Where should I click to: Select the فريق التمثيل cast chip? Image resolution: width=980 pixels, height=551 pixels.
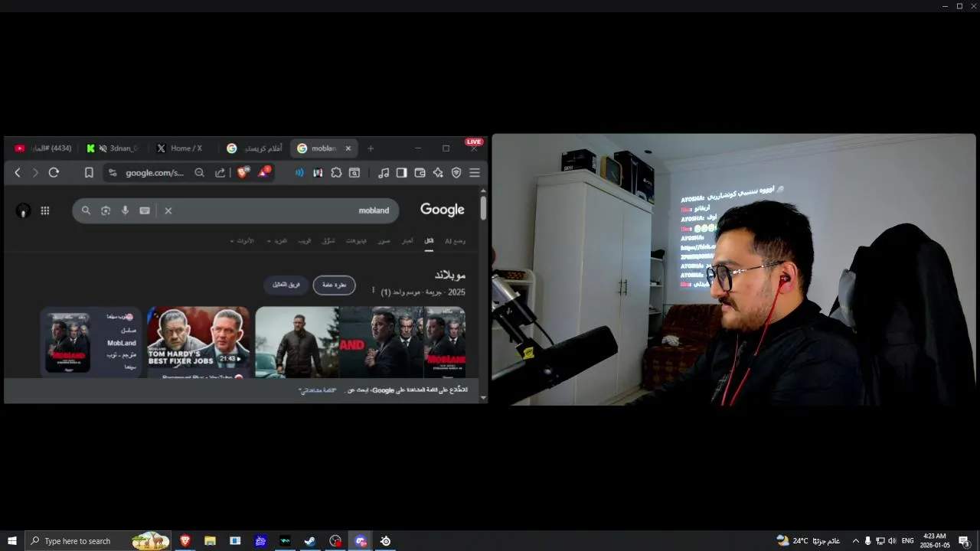[286, 285]
